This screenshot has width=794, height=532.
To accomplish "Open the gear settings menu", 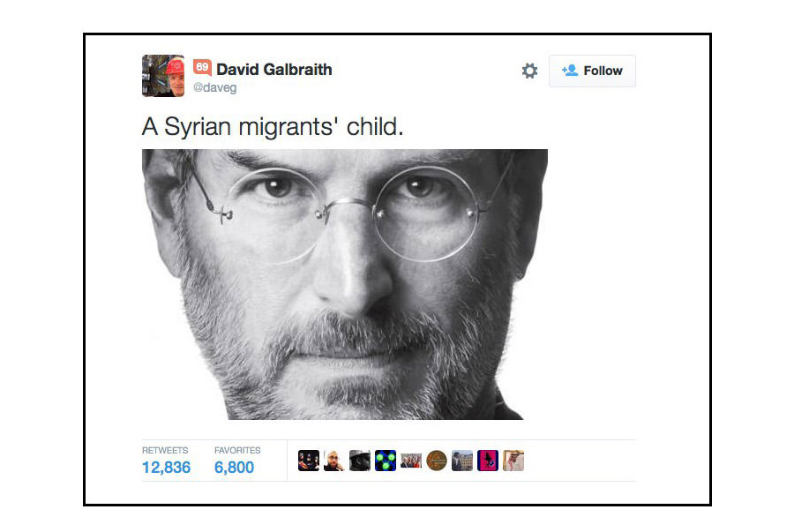I will point(529,71).
